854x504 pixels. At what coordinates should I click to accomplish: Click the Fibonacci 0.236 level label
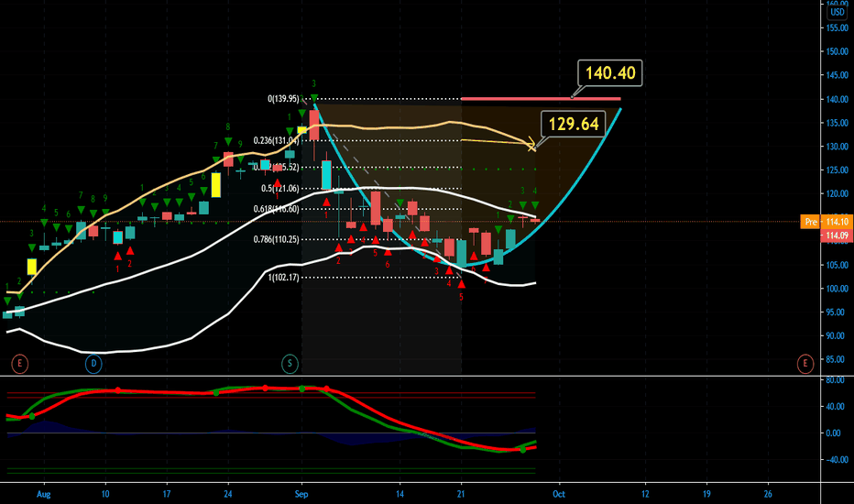coord(276,140)
